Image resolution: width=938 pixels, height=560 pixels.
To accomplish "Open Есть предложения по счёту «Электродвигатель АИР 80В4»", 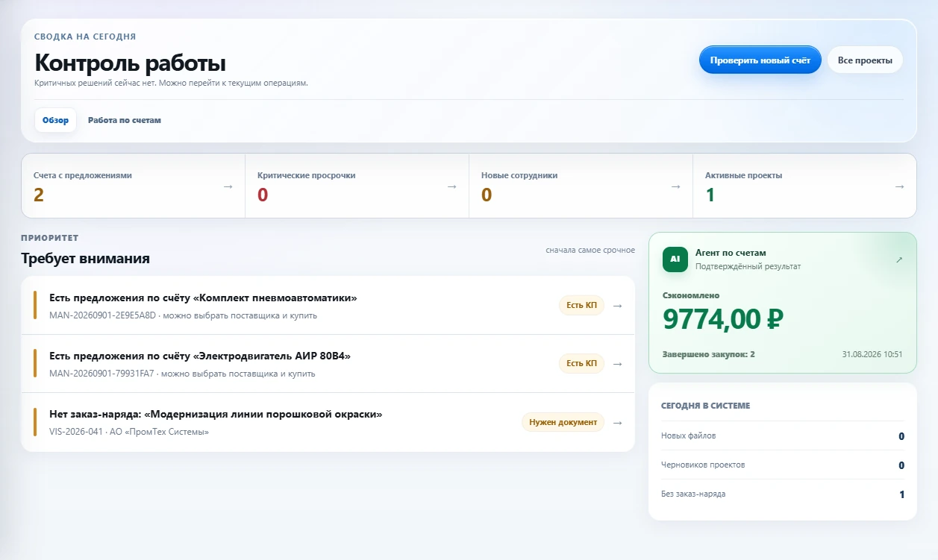I will 200,356.
